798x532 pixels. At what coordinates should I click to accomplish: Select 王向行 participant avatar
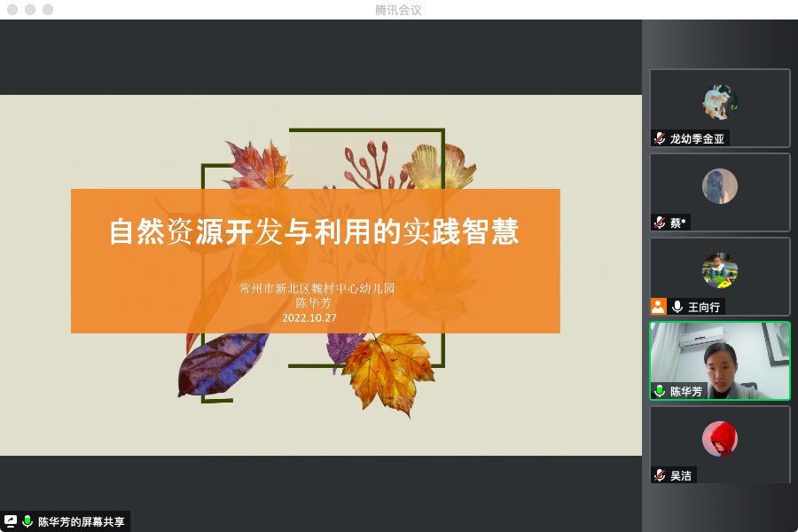point(720,270)
